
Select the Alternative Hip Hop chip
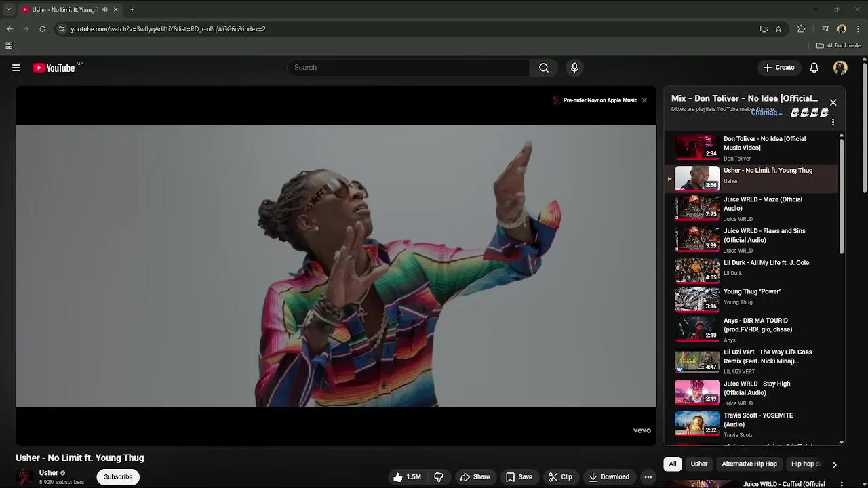(x=749, y=464)
